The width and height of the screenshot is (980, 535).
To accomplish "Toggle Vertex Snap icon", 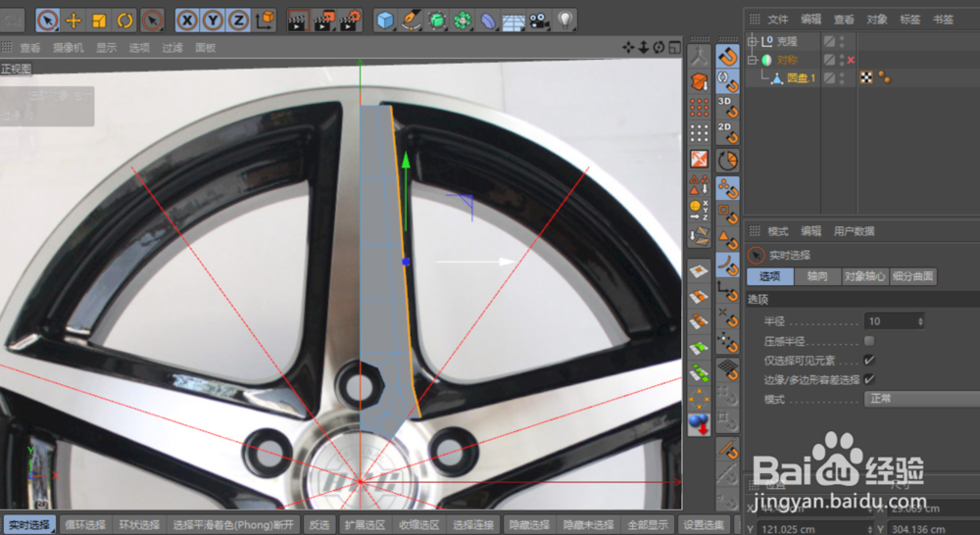I will coord(727,188).
